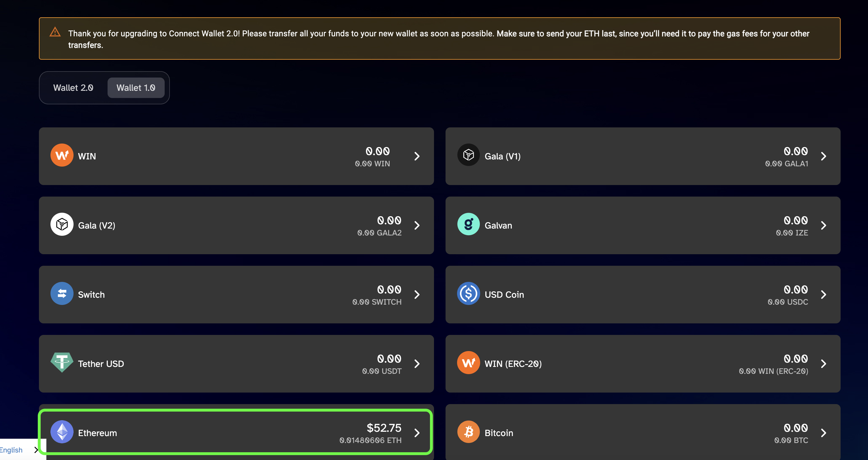This screenshot has height=460, width=868.
Task: Open the Bitcoin row chevron
Action: (824, 433)
